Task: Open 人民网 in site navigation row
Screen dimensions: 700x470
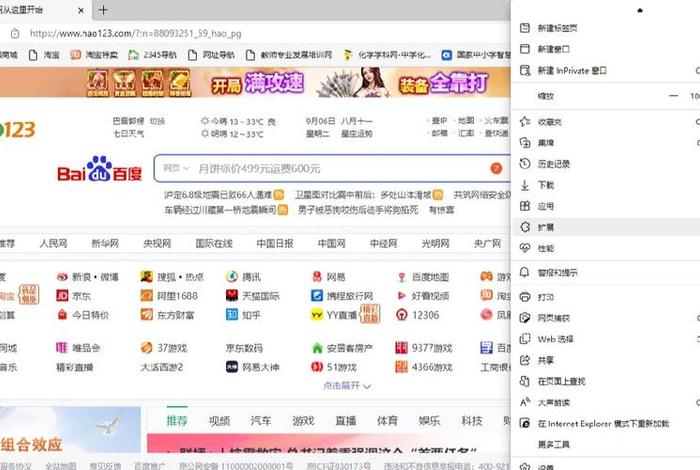Action: click(53, 243)
